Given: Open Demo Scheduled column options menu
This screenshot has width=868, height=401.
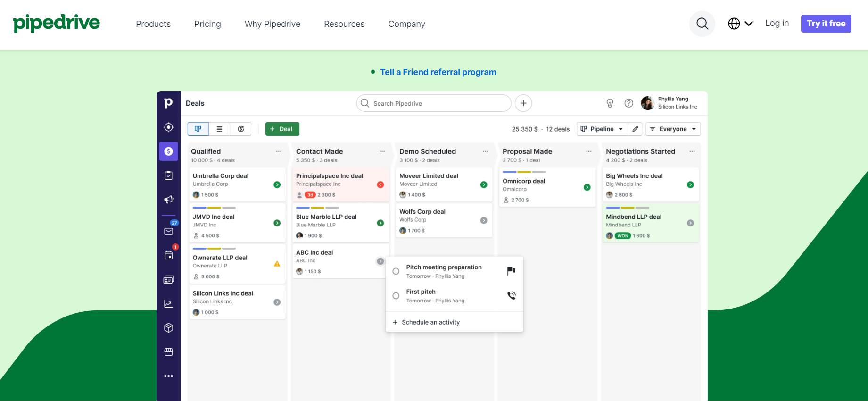Looking at the screenshot, I should [x=485, y=151].
